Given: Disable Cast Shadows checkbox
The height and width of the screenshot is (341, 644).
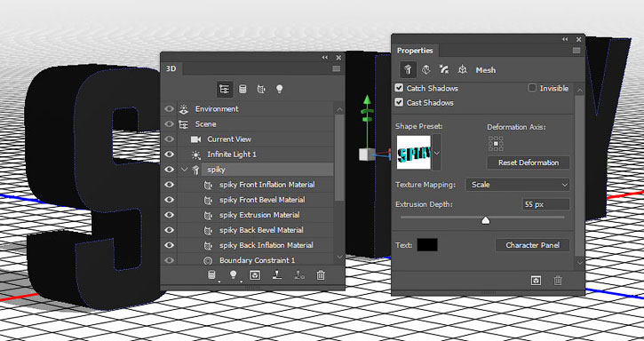Looking at the screenshot, I should (399, 102).
